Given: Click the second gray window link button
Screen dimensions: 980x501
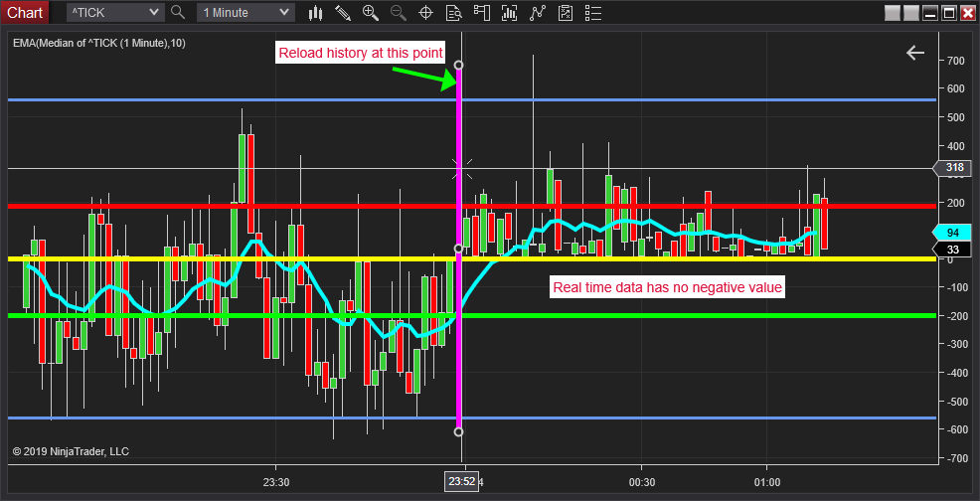Looking at the screenshot, I should pos(911,13).
